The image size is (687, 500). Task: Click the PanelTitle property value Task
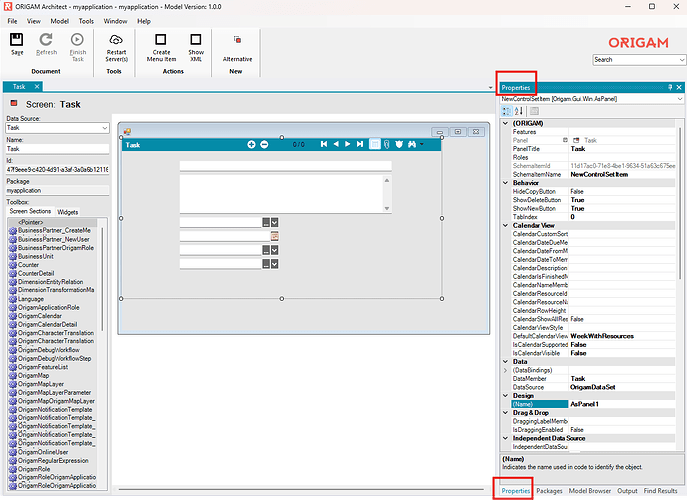click(622, 149)
